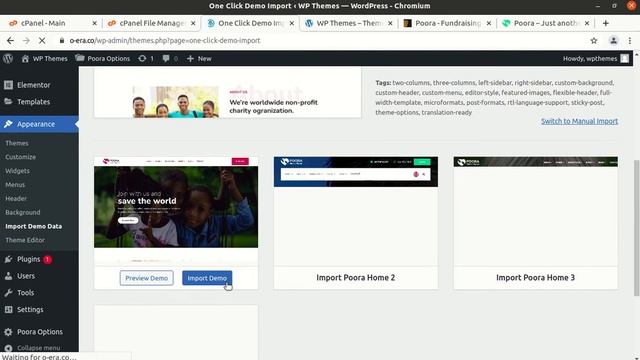The width and height of the screenshot is (640, 360).
Task: Click the Elementor sidebar icon
Action: coord(8,85)
